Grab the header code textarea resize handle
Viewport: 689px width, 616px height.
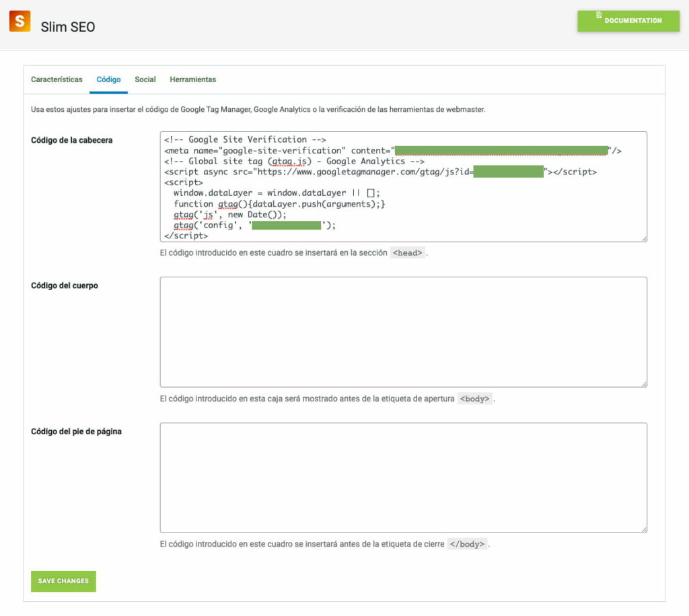coord(644,239)
